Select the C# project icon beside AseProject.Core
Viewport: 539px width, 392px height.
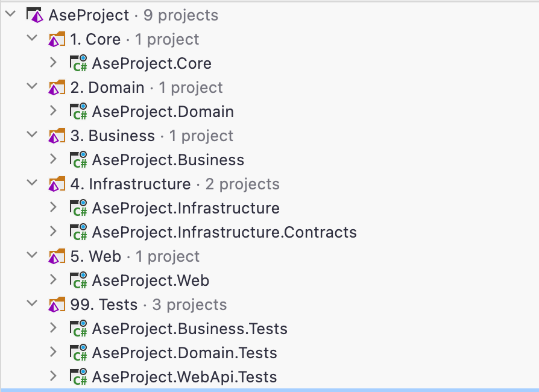76,63
